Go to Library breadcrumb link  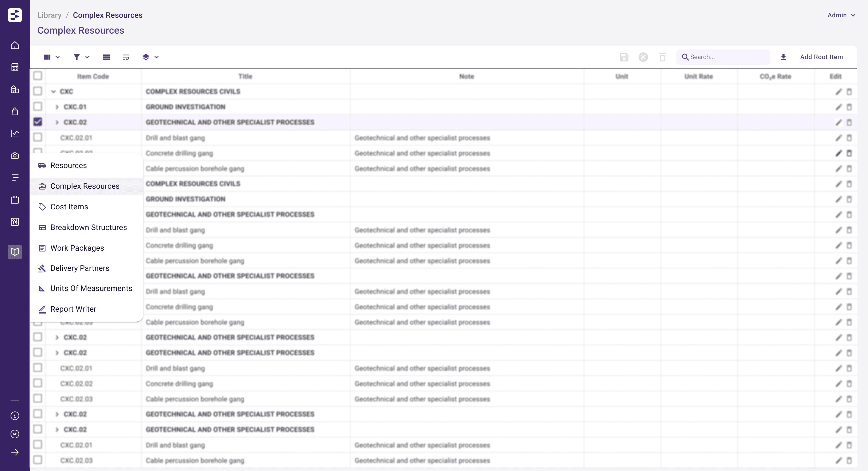(49, 15)
